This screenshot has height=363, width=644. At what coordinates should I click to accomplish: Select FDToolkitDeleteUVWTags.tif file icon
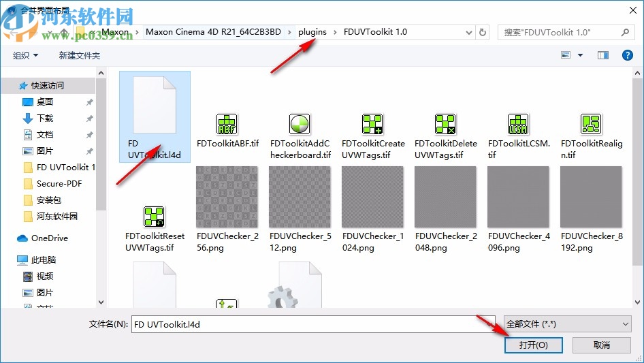(x=445, y=124)
